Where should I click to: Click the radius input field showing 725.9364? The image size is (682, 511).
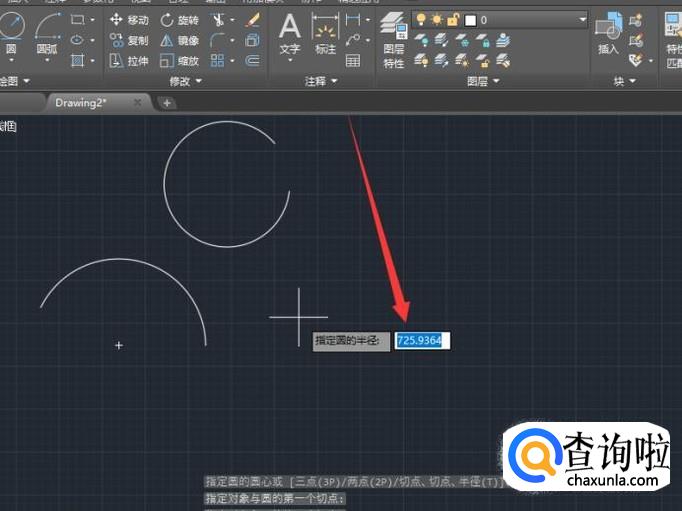coord(422,341)
